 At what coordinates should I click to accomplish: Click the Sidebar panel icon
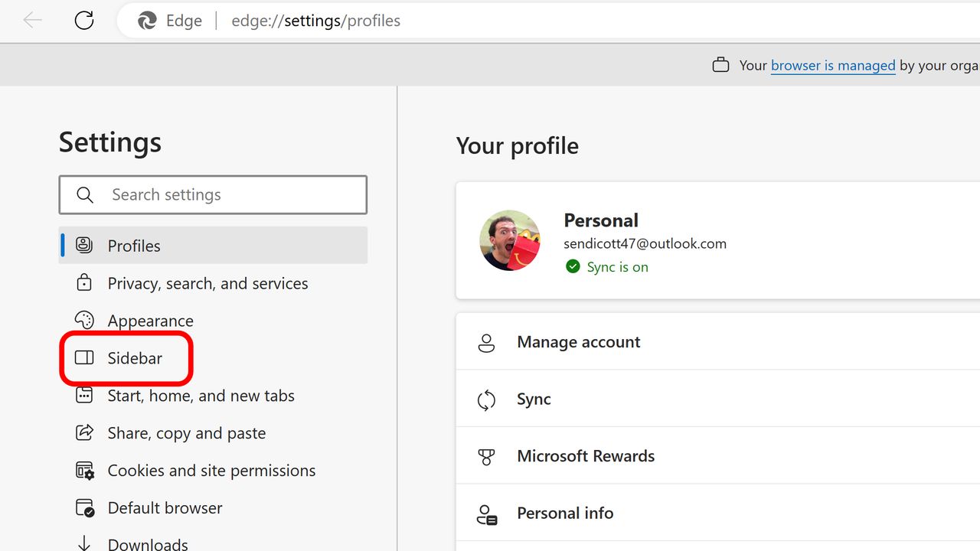tap(84, 357)
